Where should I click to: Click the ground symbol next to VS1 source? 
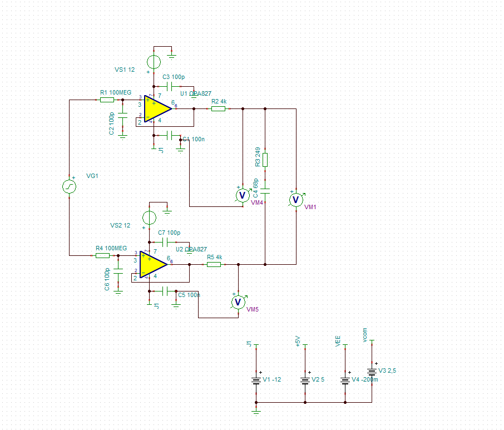click(172, 57)
